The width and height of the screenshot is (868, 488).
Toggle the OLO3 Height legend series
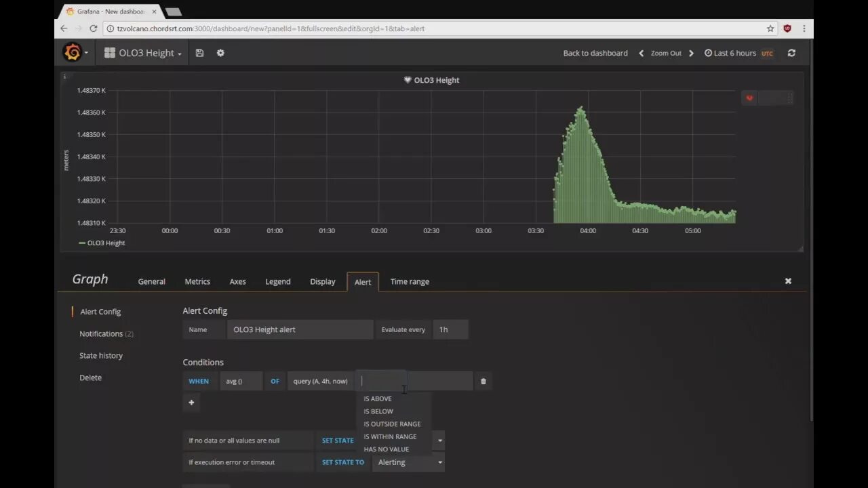(106, 243)
